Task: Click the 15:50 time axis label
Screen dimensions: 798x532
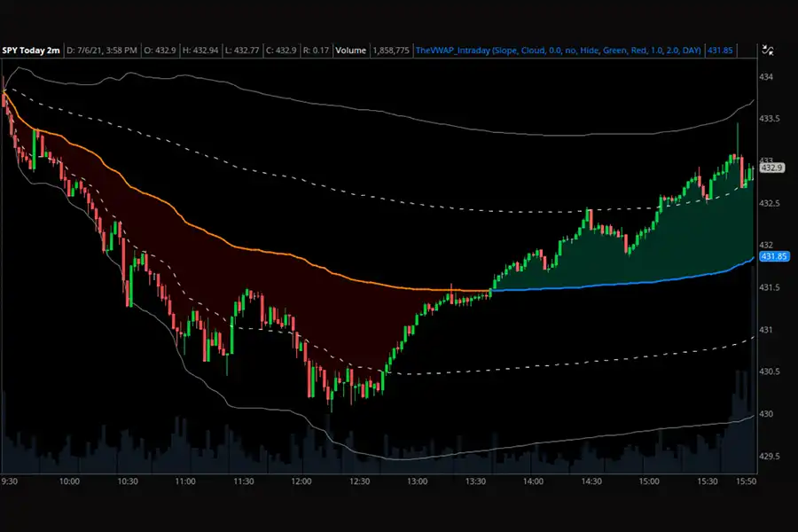Action: (x=746, y=481)
